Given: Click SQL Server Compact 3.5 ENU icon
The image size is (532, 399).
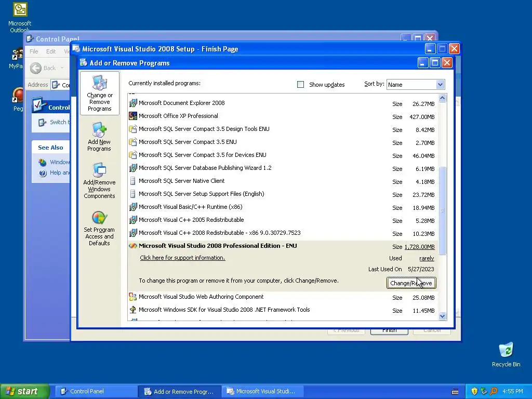Looking at the screenshot, I should click(x=133, y=142).
